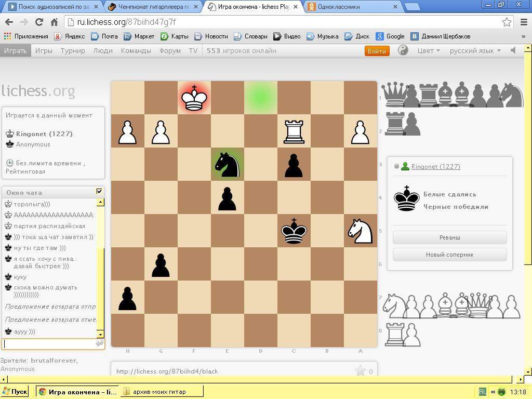Toggle the chat window checkbox
This screenshot has width=532, height=399.
(x=99, y=192)
